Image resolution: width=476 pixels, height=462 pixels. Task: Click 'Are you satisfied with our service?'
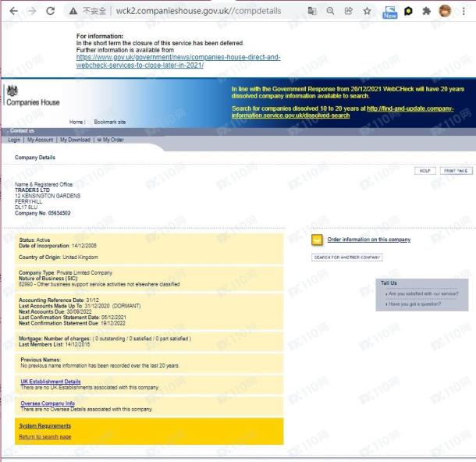coord(424,294)
